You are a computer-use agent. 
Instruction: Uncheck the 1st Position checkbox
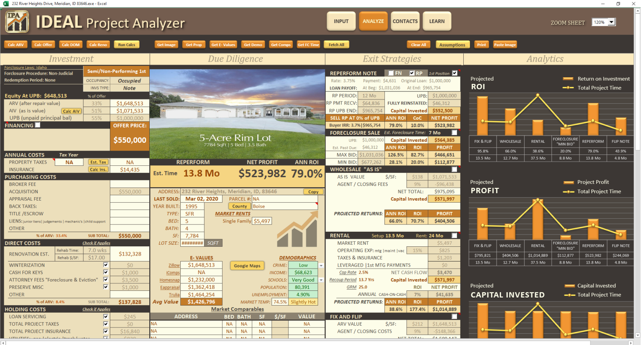[x=454, y=73]
